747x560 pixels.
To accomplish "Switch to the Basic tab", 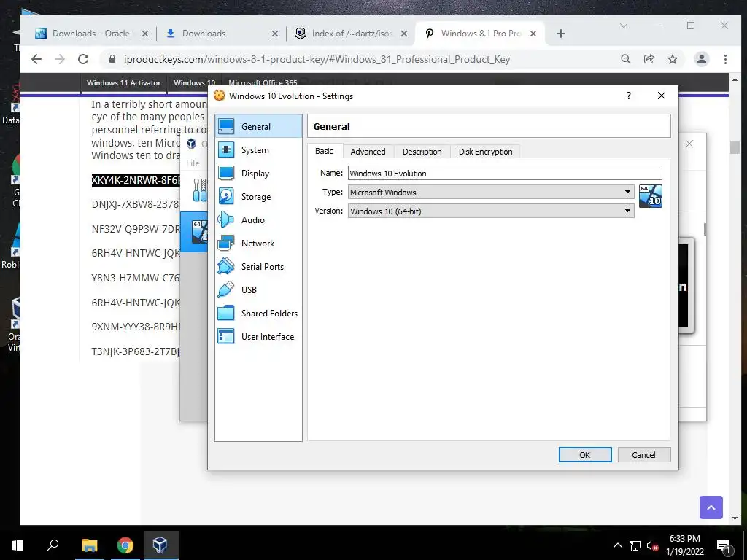I will (x=324, y=151).
